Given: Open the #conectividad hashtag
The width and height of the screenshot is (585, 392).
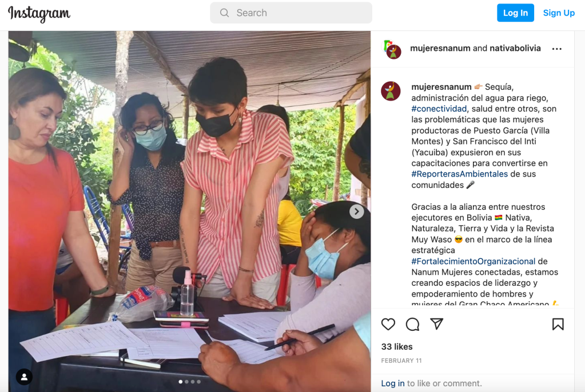Looking at the screenshot, I should pyautogui.click(x=439, y=109).
